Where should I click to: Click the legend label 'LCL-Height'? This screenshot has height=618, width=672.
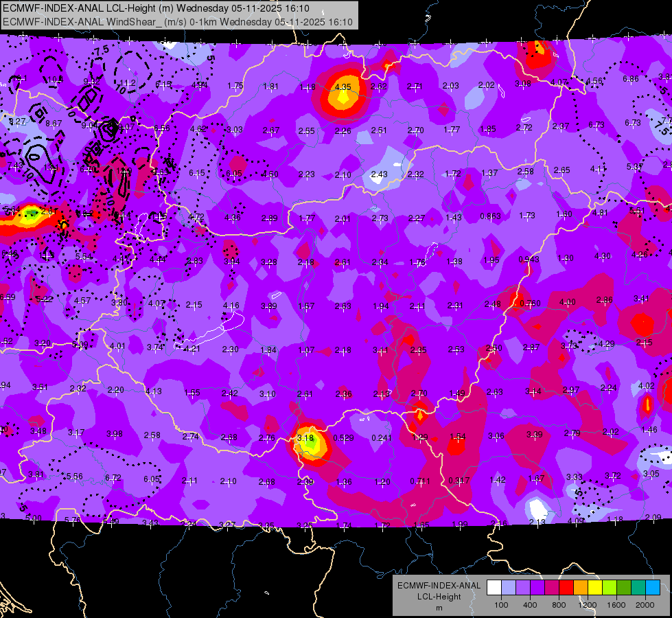point(439,597)
